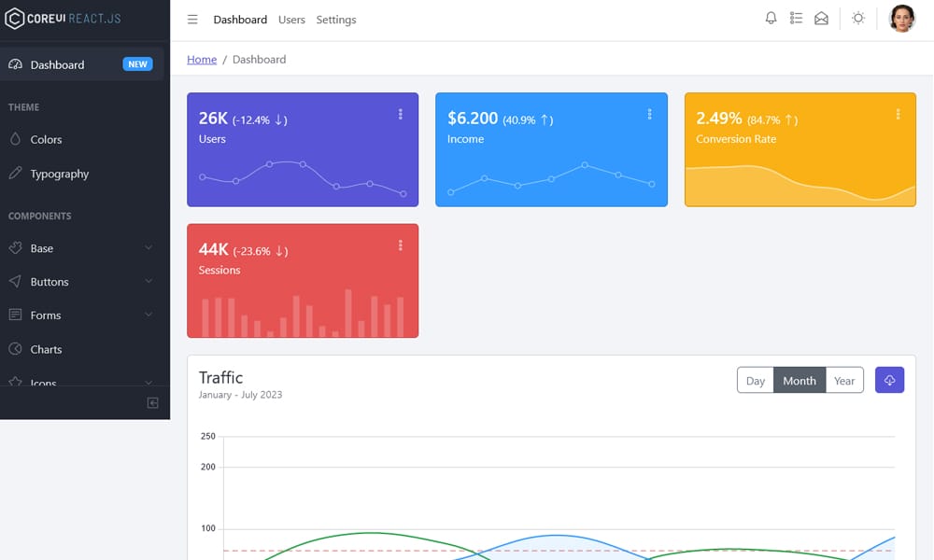Toggle light/dark theme with sun icon
Image resolution: width=934 pixels, height=560 pixels.
pos(857,18)
